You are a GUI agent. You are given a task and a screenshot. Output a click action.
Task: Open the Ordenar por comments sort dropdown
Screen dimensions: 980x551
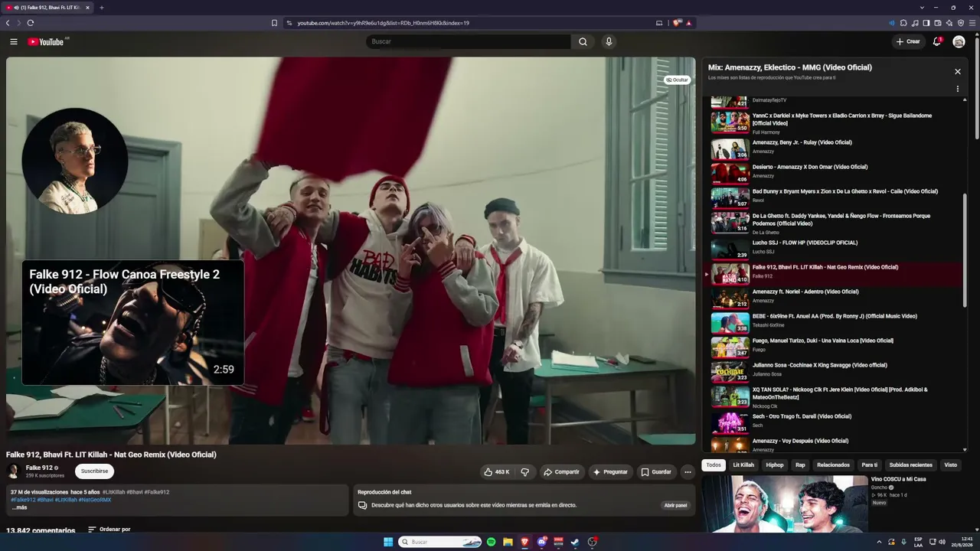pyautogui.click(x=109, y=529)
